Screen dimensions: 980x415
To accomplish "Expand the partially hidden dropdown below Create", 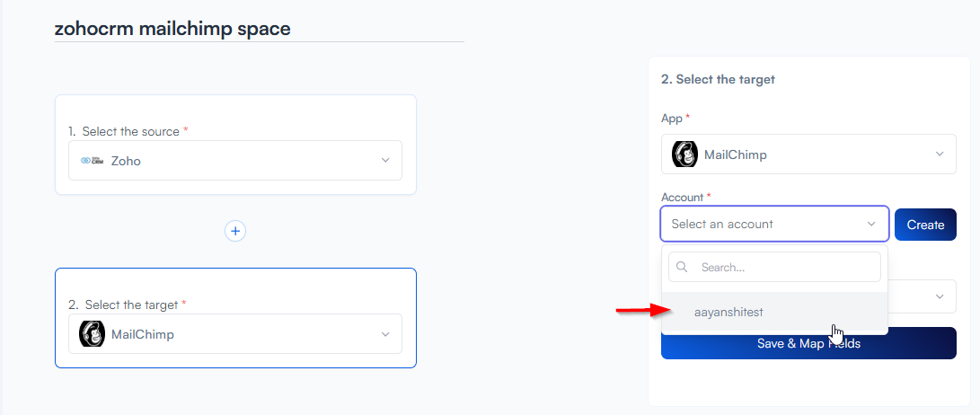I will (x=940, y=296).
